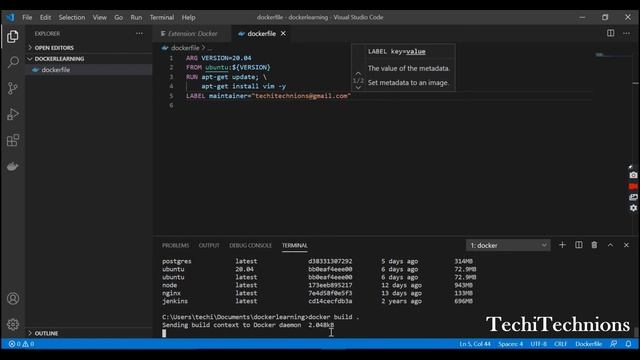
Task: Open the Run menu
Action: [x=136, y=17]
